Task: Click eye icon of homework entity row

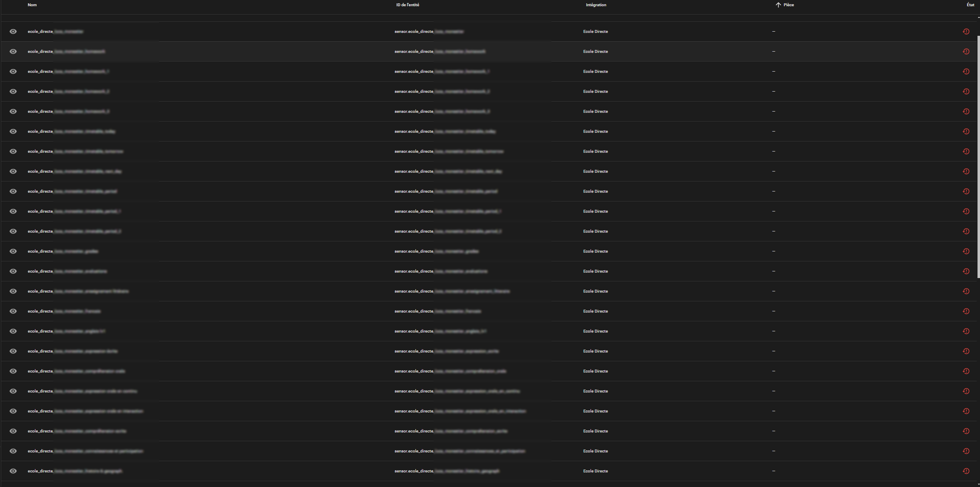Action: click(x=13, y=52)
